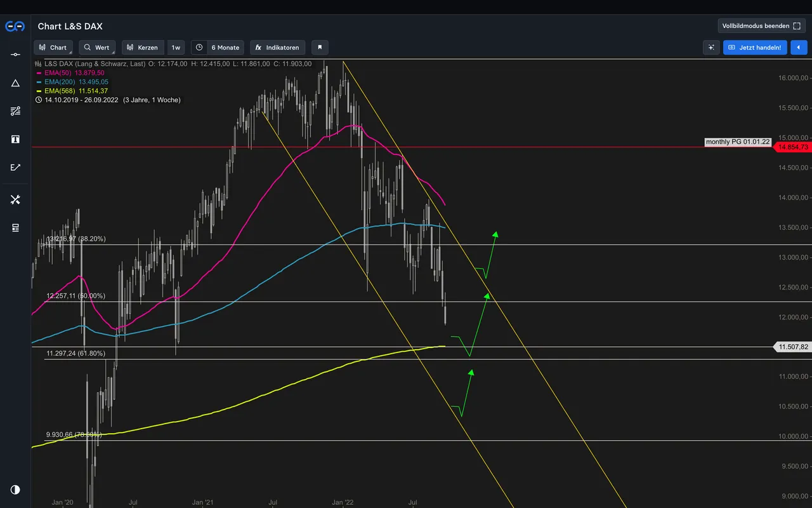Click the bookmark flag icon in toolbar

(320, 48)
